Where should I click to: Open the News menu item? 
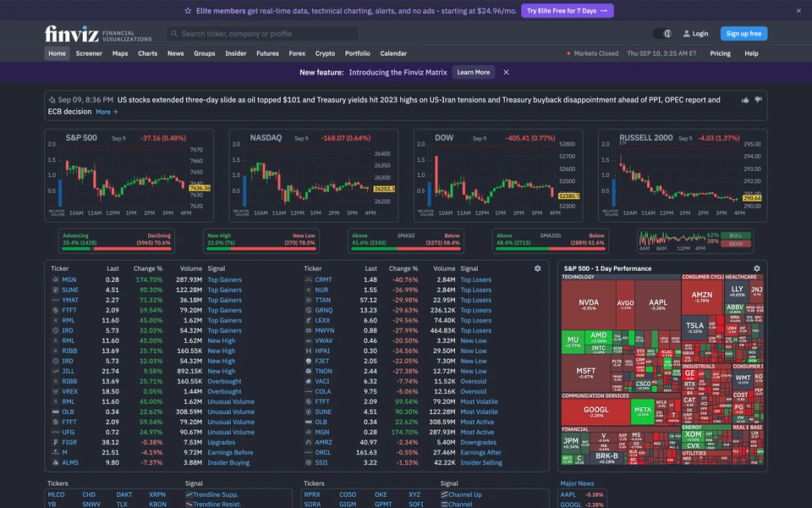click(x=176, y=53)
